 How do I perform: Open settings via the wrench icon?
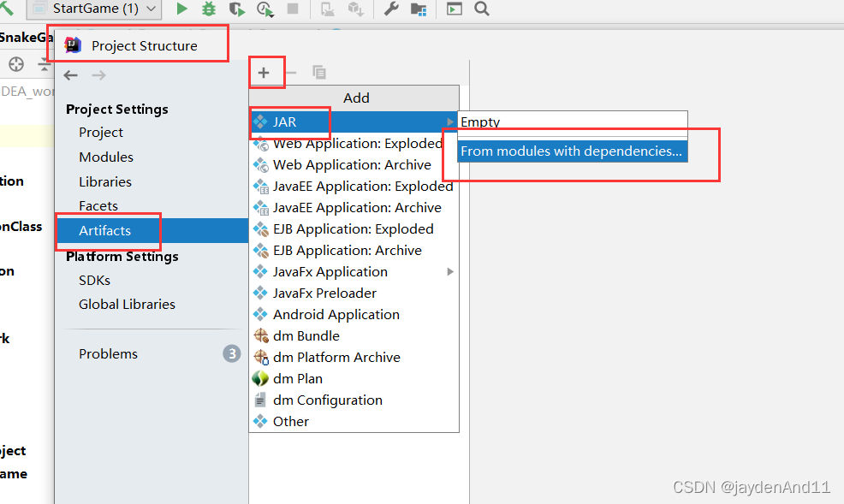[x=391, y=9]
